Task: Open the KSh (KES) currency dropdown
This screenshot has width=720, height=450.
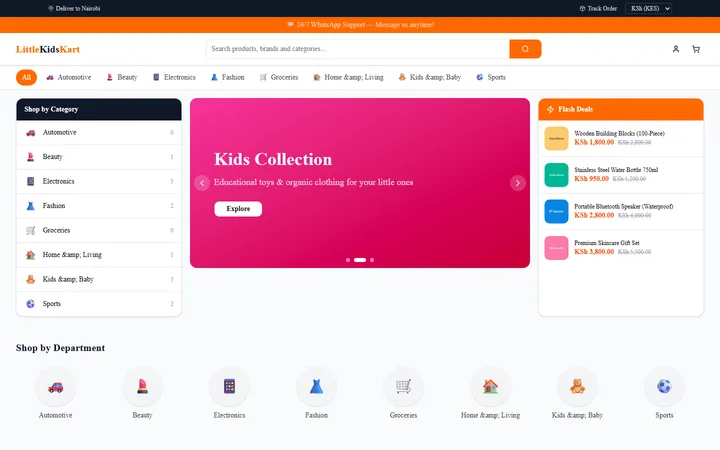Action: pos(648,8)
